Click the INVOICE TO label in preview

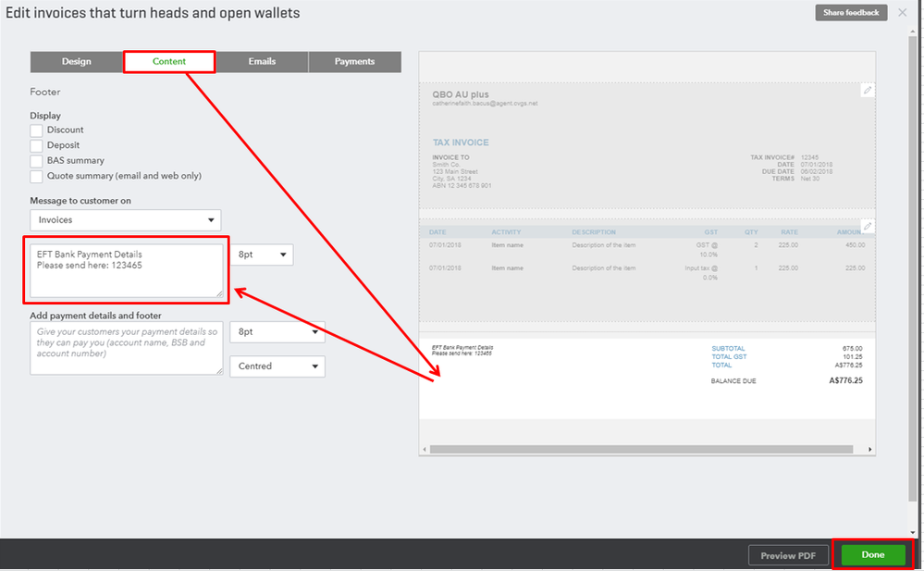450,157
